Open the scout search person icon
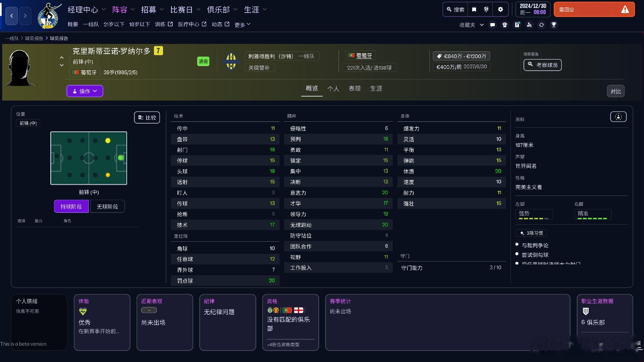 pos(529,25)
